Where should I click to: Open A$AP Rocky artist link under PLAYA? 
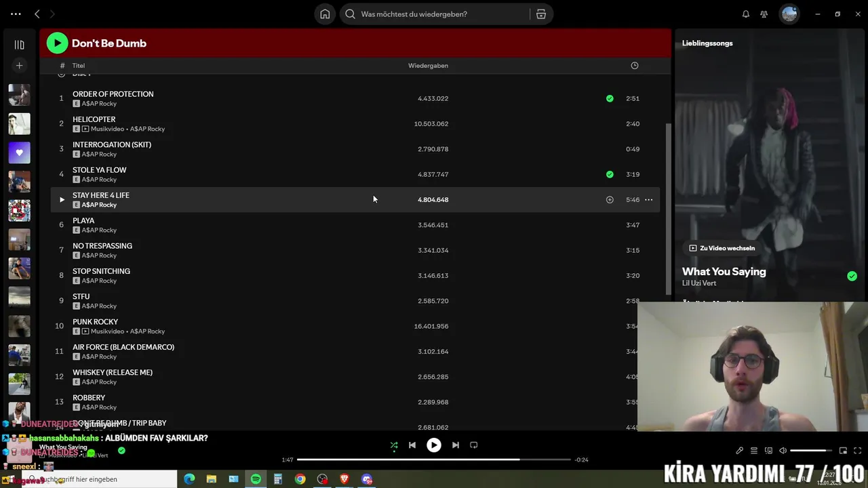pos(99,230)
